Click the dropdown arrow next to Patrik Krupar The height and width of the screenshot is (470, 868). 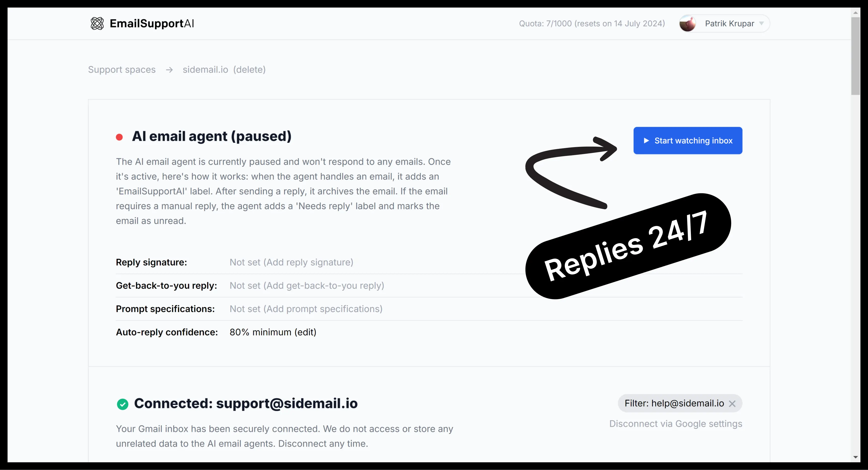[763, 23]
